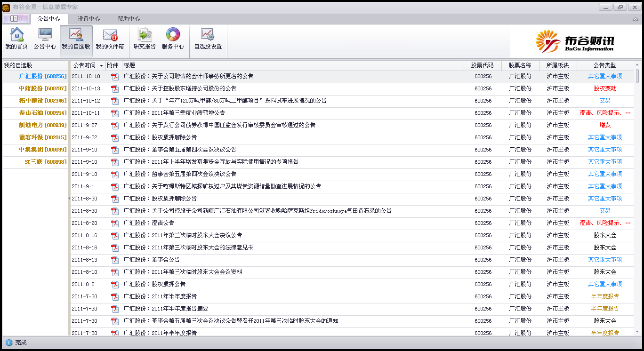Select 泰山石油 [000554] in watchlist

pyautogui.click(x=35, y=113)
